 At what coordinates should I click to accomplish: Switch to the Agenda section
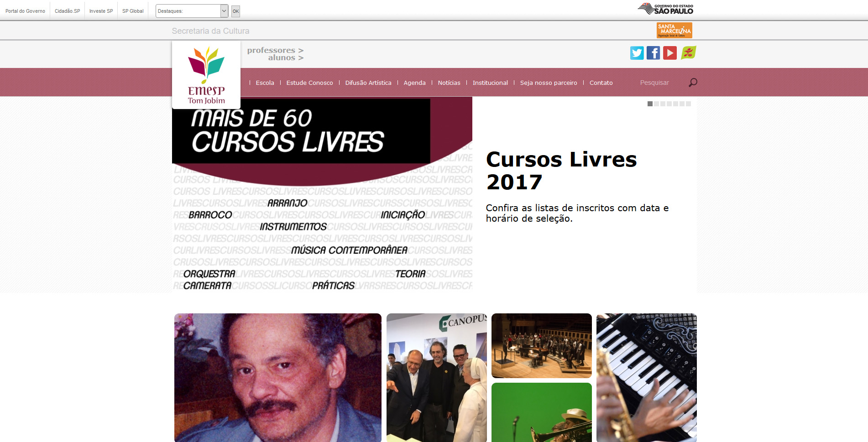(x=414, y=83)
